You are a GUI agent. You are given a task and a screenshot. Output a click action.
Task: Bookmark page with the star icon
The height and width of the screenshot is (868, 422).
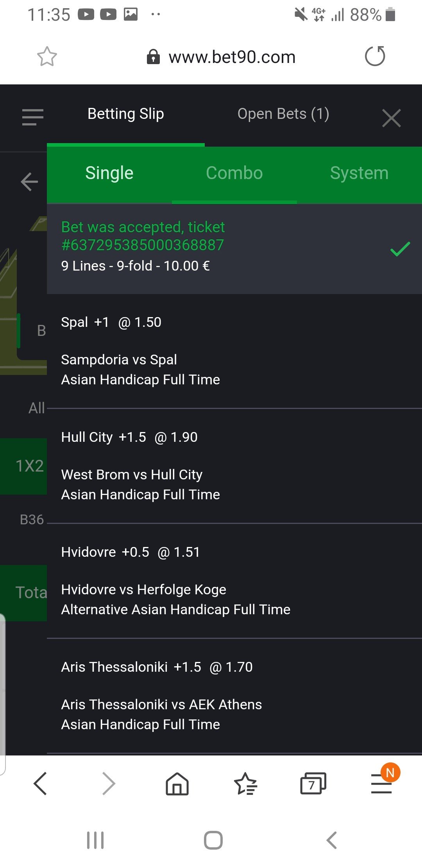click(x=47, y=57)
